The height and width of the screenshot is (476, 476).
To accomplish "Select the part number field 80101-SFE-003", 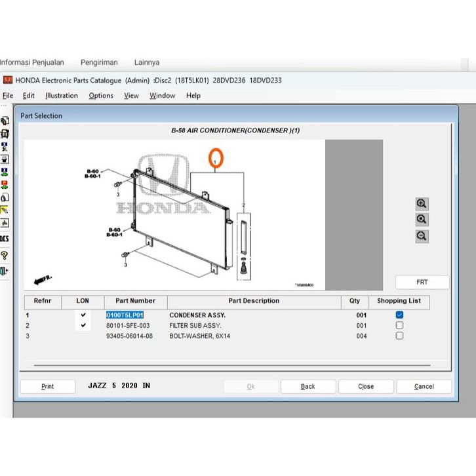I will click(128, 326).
